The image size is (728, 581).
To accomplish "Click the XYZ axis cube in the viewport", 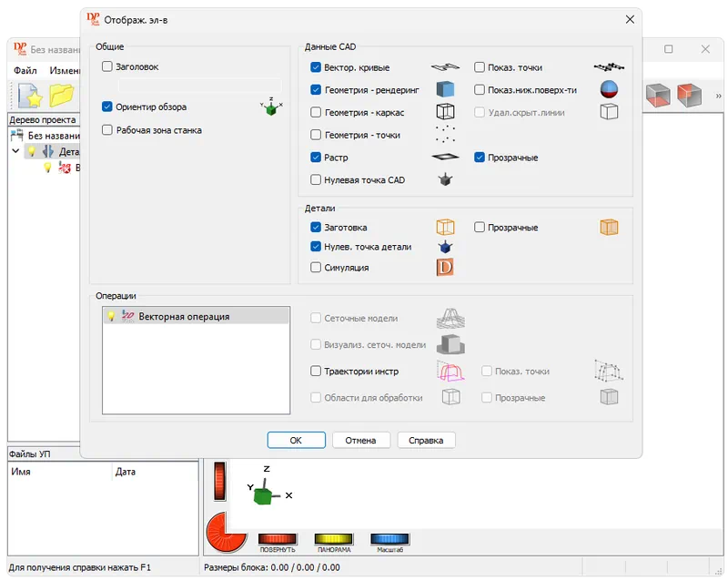I will click(x=264, y=494).
